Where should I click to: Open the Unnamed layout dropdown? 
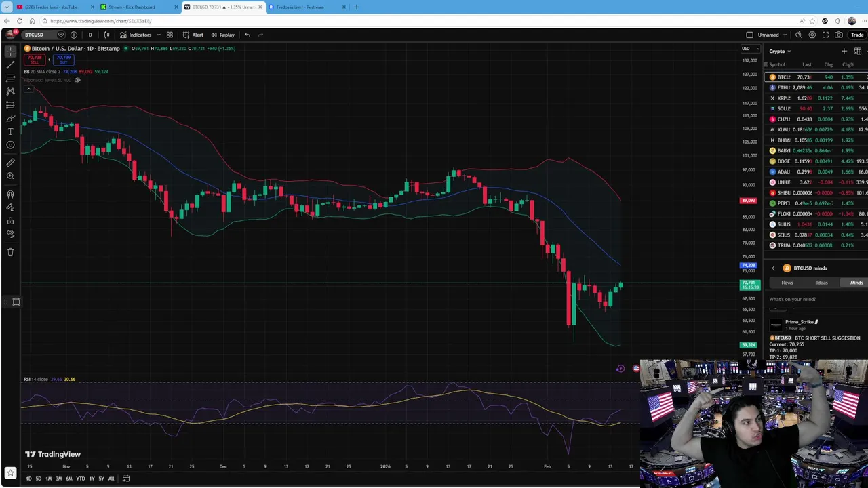click(x=772, y=35)
